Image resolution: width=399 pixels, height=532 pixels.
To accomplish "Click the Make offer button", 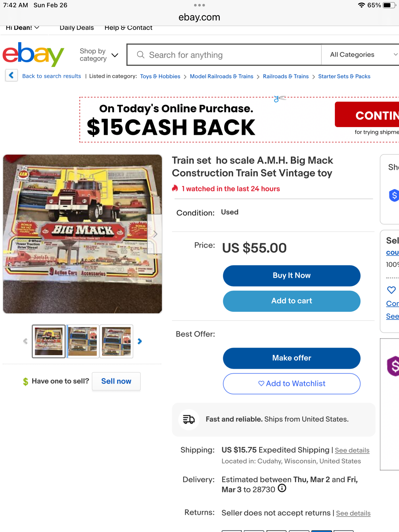I will pyautogui.click(x=291, y=358).
